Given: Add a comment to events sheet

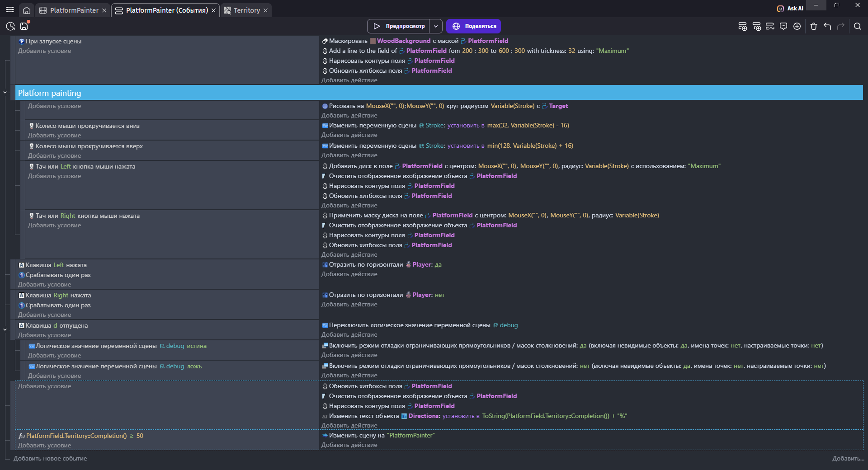Looking at the screenshot, I should 783,26.
